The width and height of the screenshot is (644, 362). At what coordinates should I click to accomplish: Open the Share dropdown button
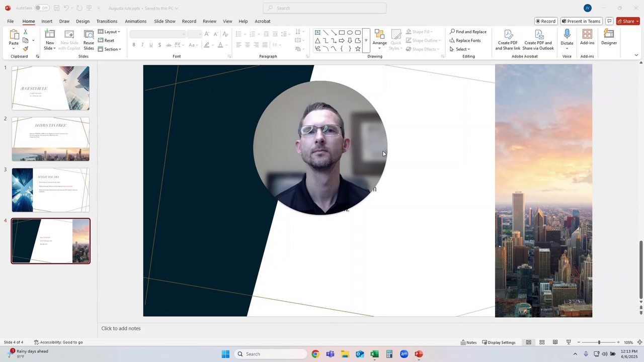(628, 21)
